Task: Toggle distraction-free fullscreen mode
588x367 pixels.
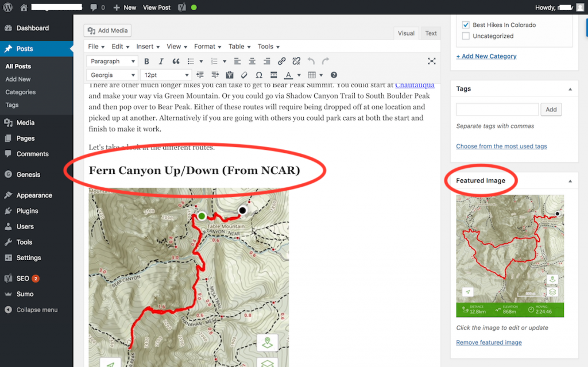Action: [x=432, y=61]
